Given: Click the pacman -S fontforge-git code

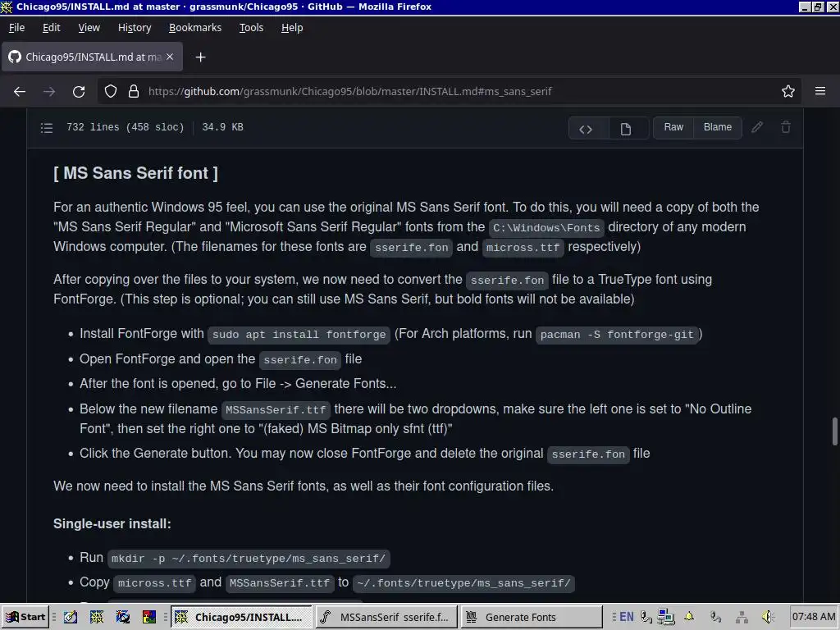Looking at the screenshot, I should (617, 335).
